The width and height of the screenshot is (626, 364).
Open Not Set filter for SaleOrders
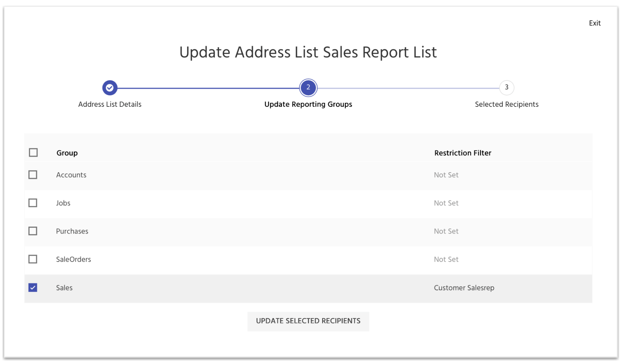[x=446, y=259]
